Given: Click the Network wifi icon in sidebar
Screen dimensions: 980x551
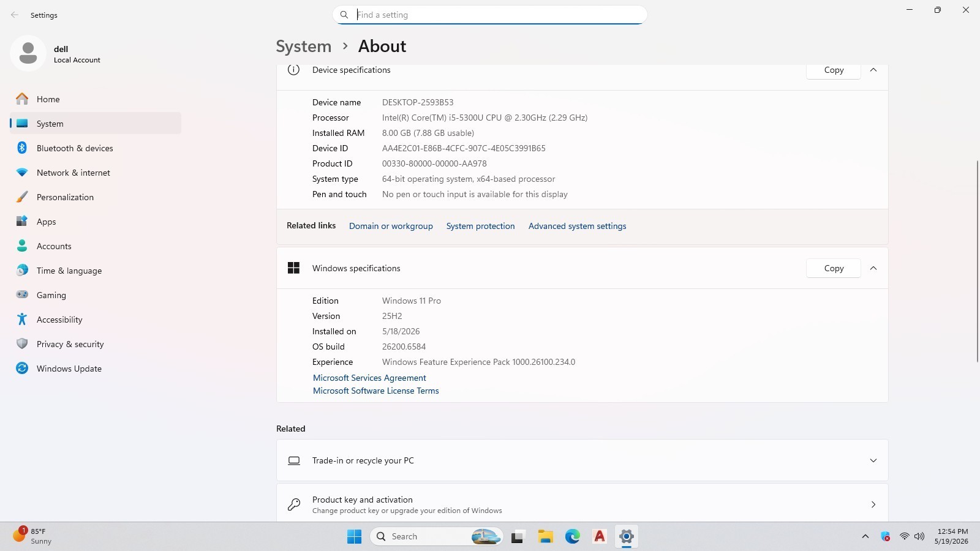Looking at the screenshot, I should [x=22, y=173].
